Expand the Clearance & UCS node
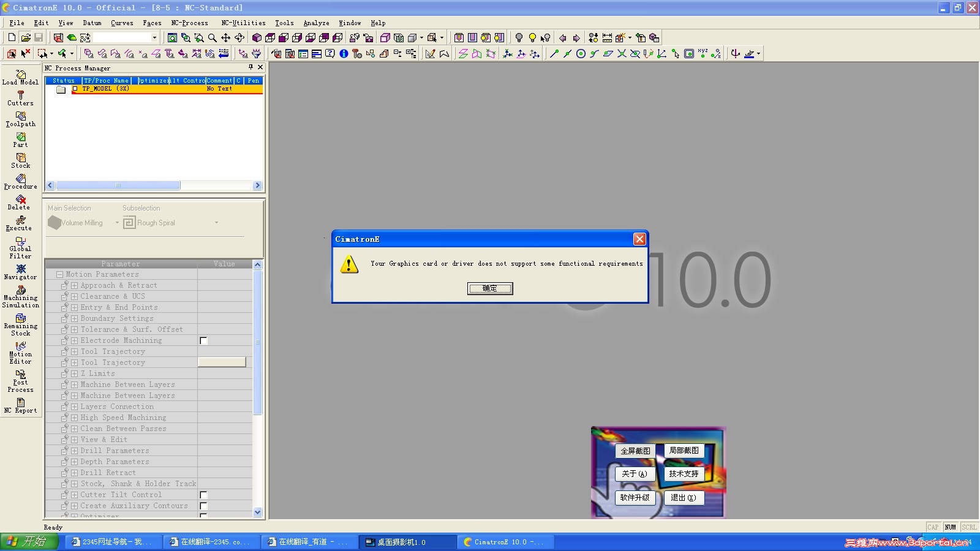Viewport: 980px width, 551px height. click(74, 296)
